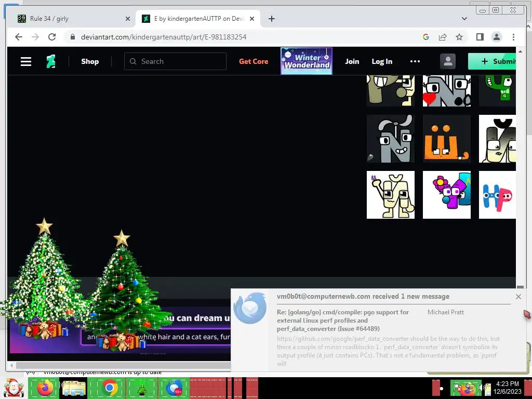Click Thunderbird icon in notification popup
This screenshot has width=532, height=399.
pyautogui.click(x=250, y=308)
